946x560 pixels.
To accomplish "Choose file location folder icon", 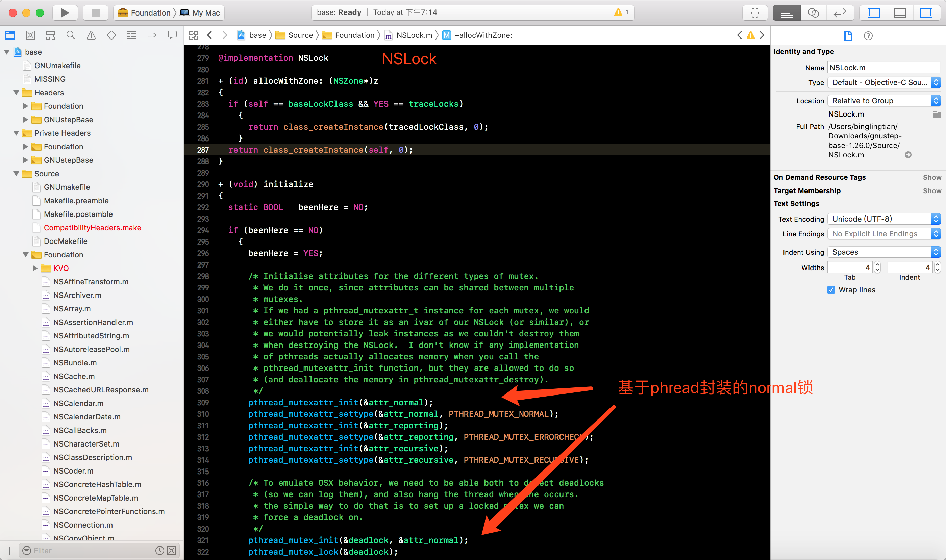I will (x=937, y=114).
